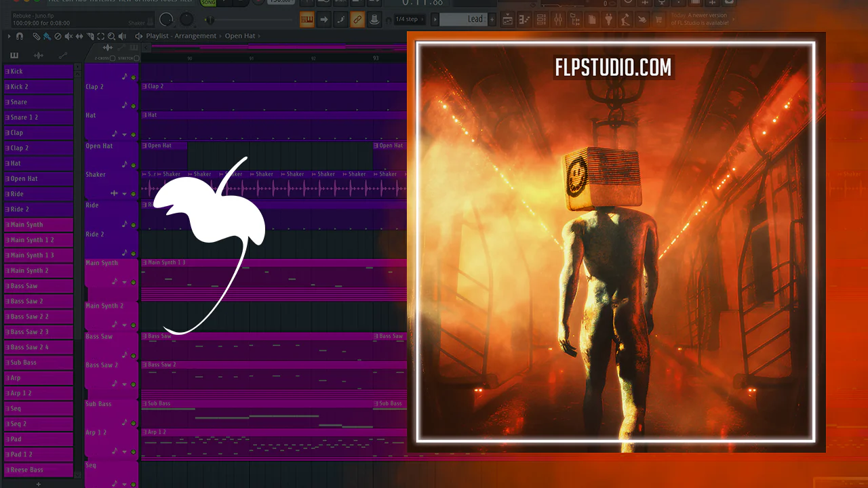Select the Zoom magnifier tool in Playlist toolbar
This screenshot has width=868, height=488.
(111, 36)
